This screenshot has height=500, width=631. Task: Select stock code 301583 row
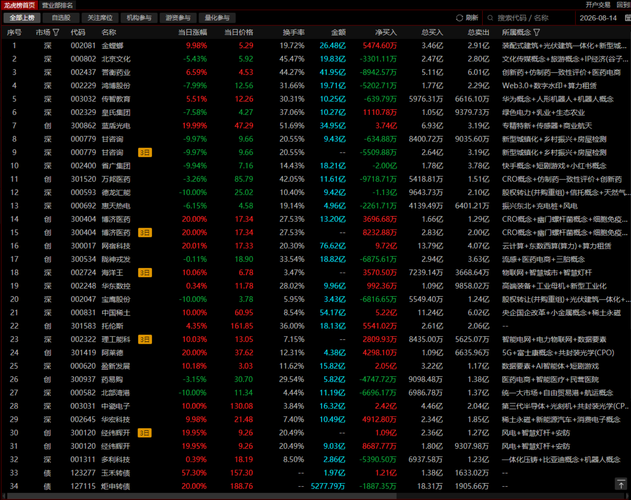click(x=316, y=326)
